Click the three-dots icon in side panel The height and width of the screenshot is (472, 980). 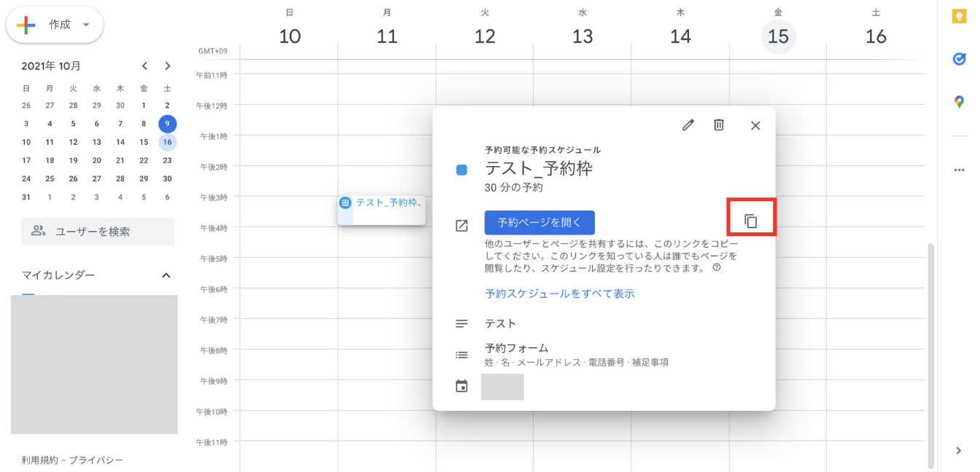coord(959,170)
